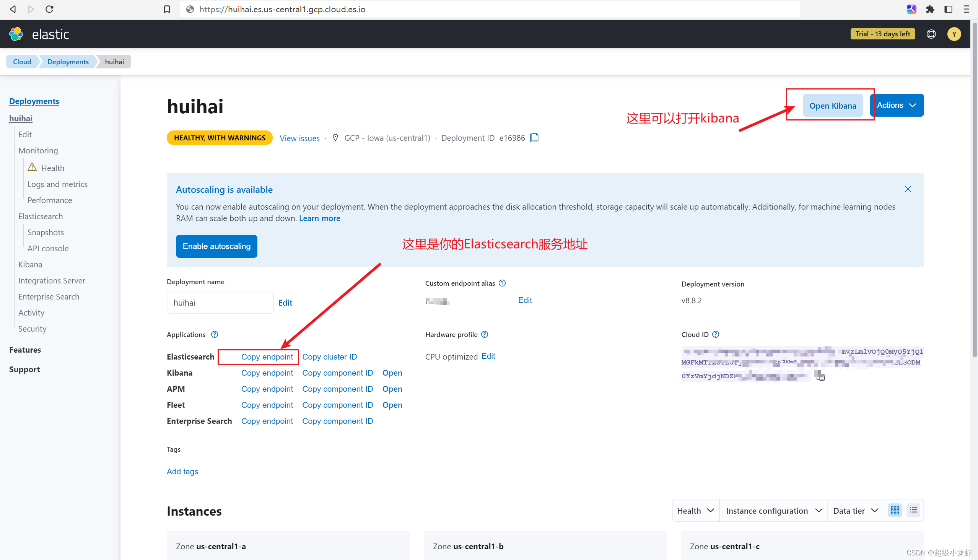
Task: Select the Deployments breadcrumb tab
Action: click(68, 62)
